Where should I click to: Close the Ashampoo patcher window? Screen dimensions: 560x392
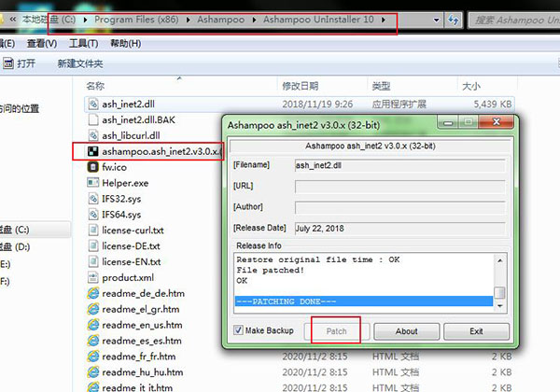click(x=497, y=122)
